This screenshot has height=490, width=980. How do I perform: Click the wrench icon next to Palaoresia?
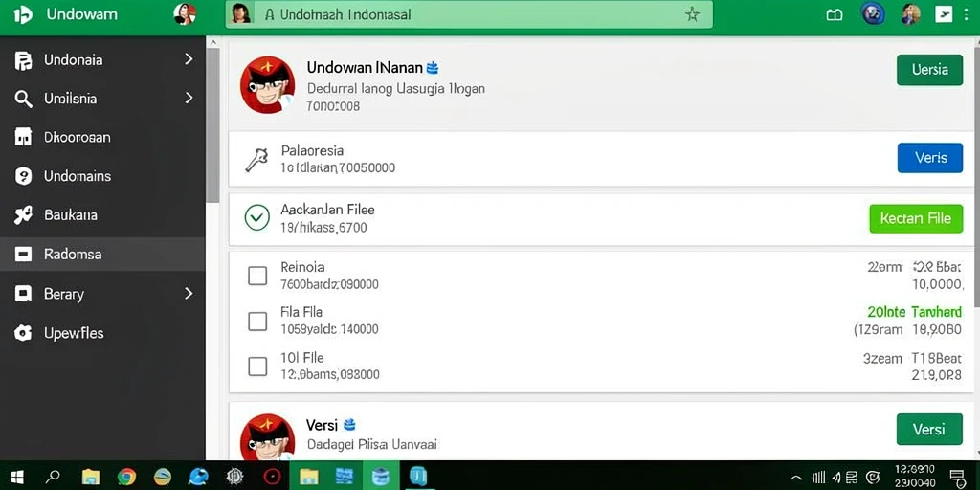pos(256,160)
